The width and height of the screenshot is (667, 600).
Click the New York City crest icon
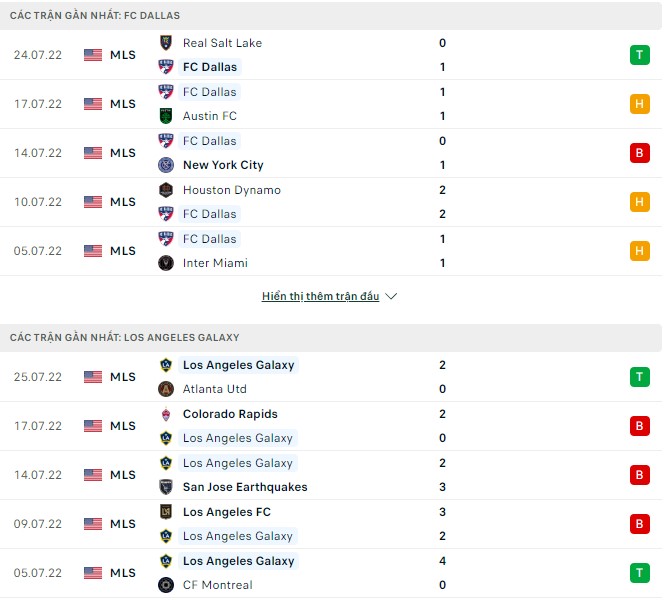[x=166, y=165]
